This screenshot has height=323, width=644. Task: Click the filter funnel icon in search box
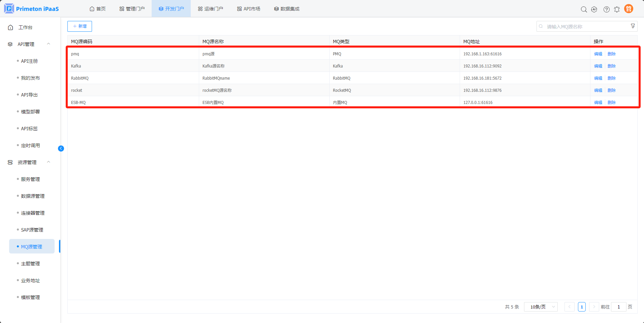click(633, 26)
